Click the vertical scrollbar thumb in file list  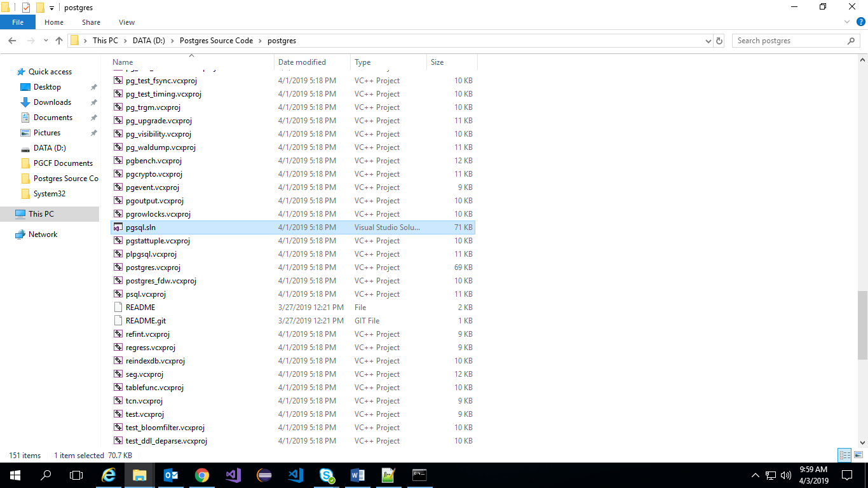[x=862, y=324]
